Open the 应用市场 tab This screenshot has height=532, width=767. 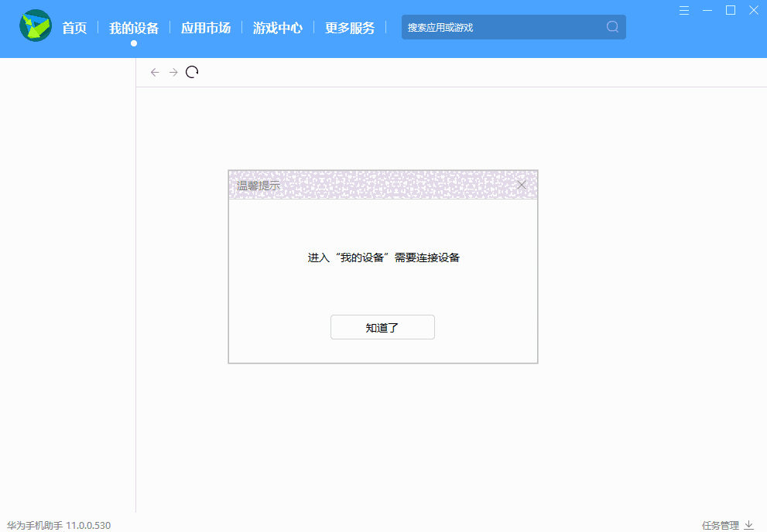[205, 27]
